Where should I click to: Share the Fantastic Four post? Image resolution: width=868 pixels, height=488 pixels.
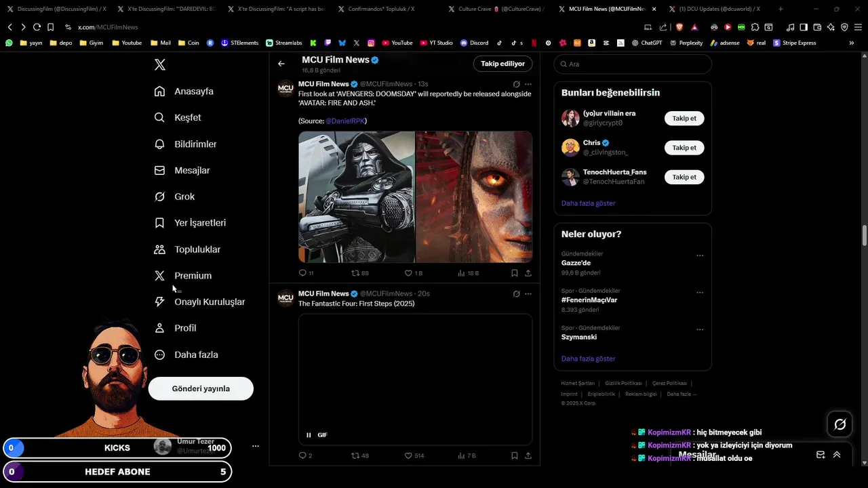coord(528,456)
